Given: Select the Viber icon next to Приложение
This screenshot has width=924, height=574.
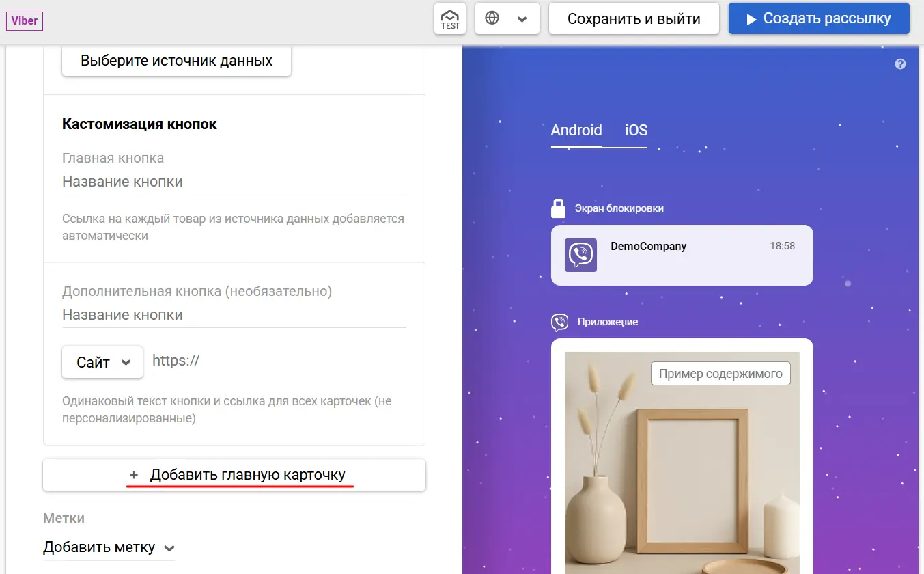Looking at the screenshot, I should [560, 321].
